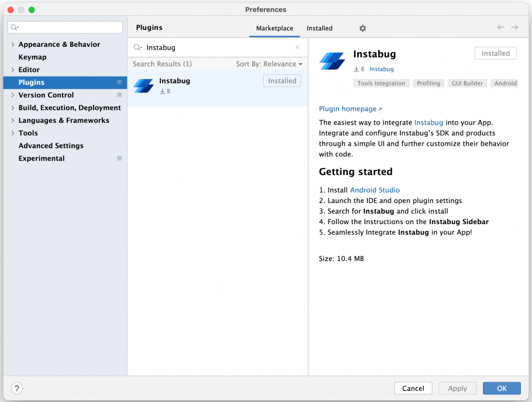Click the download icon in the result row
This screenshot has width=532, height=402.
tap(162, 91)
